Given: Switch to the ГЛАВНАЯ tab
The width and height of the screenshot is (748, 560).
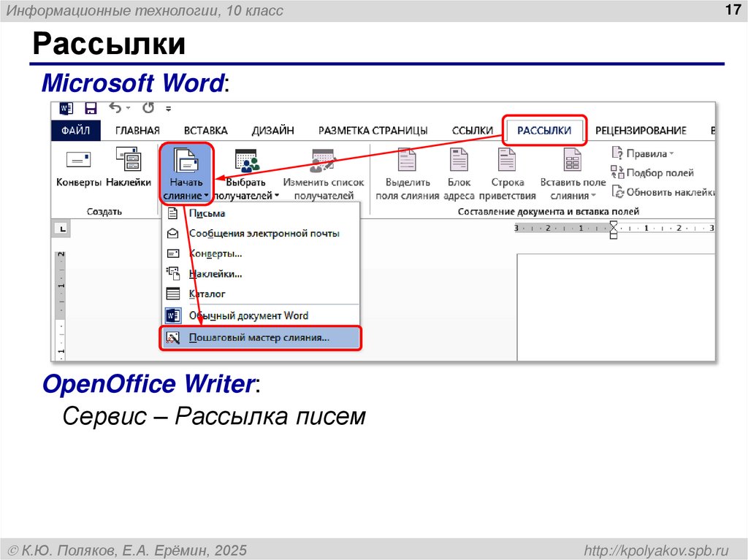Looking at the screenshot, I should (137, 130).
